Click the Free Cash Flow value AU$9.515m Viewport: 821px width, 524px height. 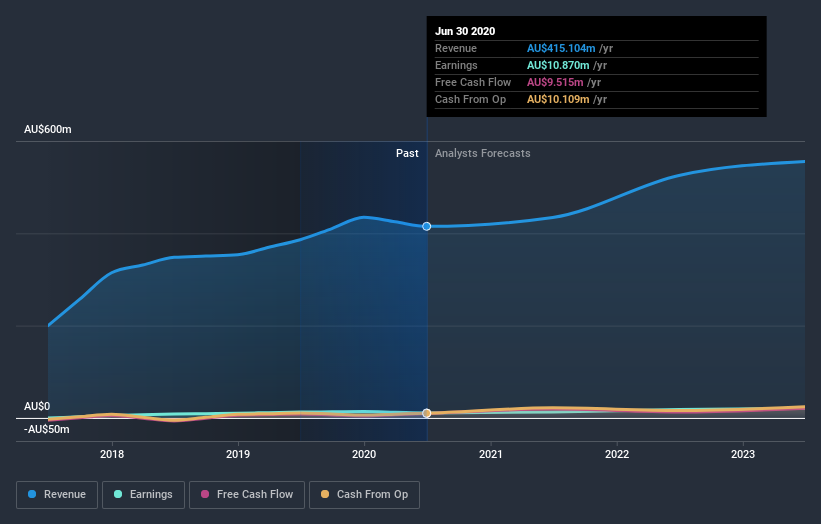tap(555, 82)
